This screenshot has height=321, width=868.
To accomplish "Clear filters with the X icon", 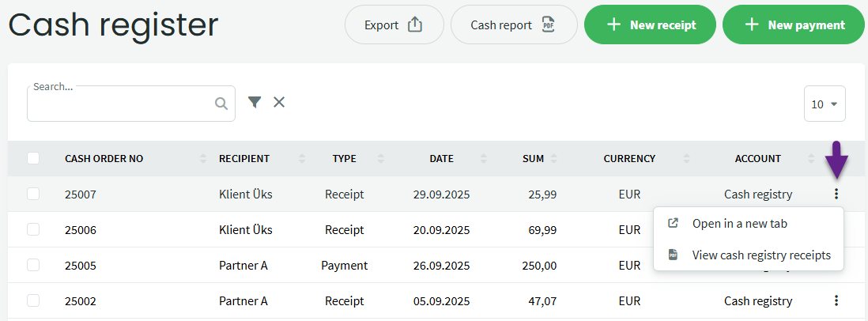I will 279,102.
